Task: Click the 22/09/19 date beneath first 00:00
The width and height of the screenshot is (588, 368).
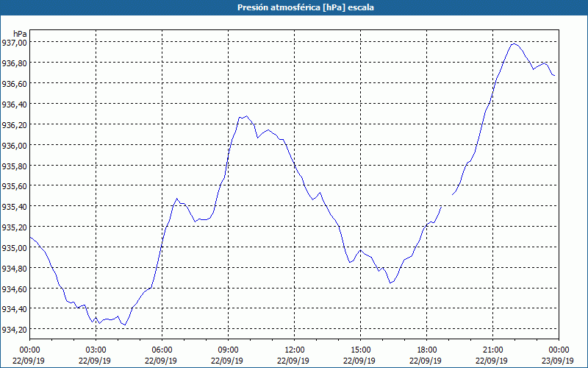Action: click(29, 361)
